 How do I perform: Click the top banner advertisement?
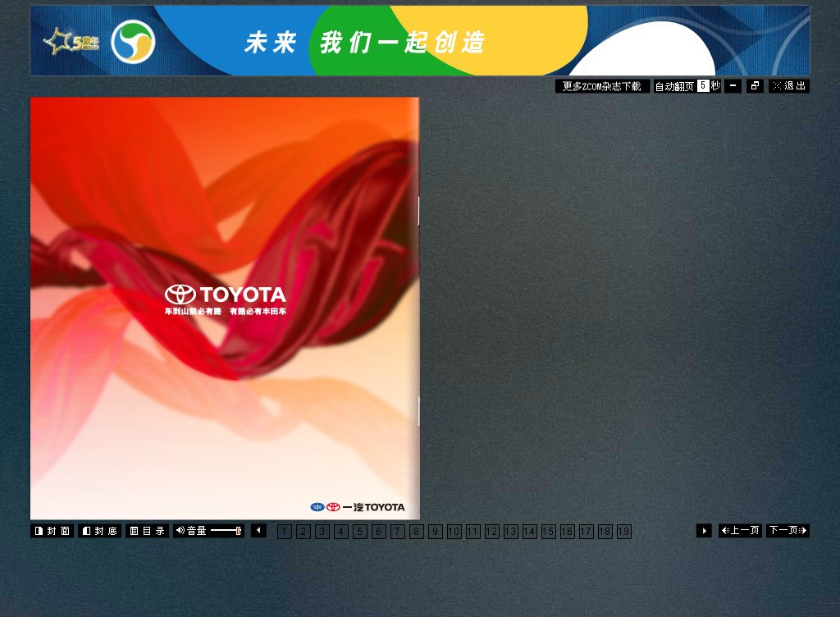(420, 41)
